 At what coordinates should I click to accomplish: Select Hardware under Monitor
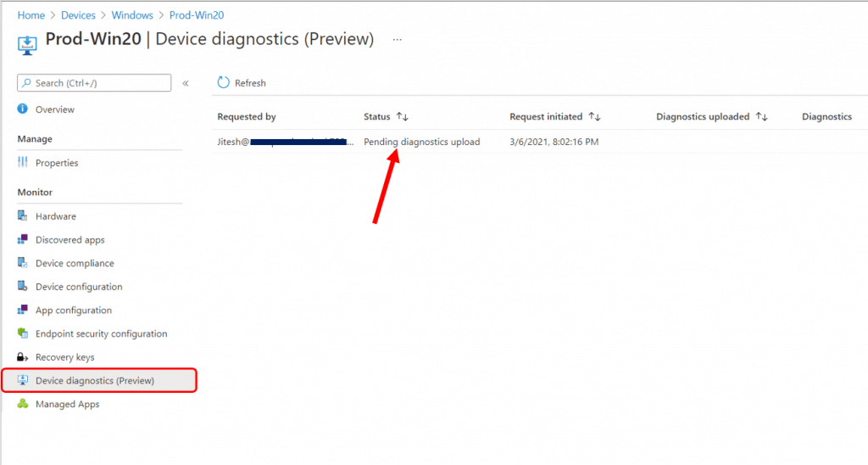click(56, 216)
